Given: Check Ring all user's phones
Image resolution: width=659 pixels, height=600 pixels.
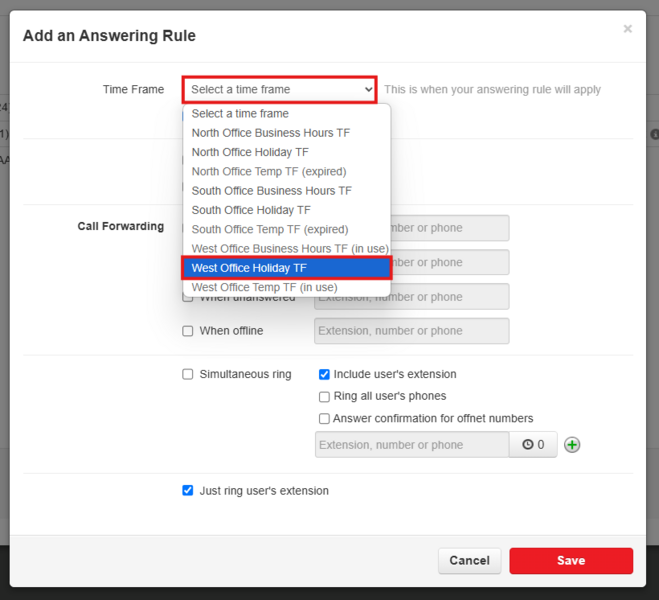Looking at the screenshot, I should [324, 397].
